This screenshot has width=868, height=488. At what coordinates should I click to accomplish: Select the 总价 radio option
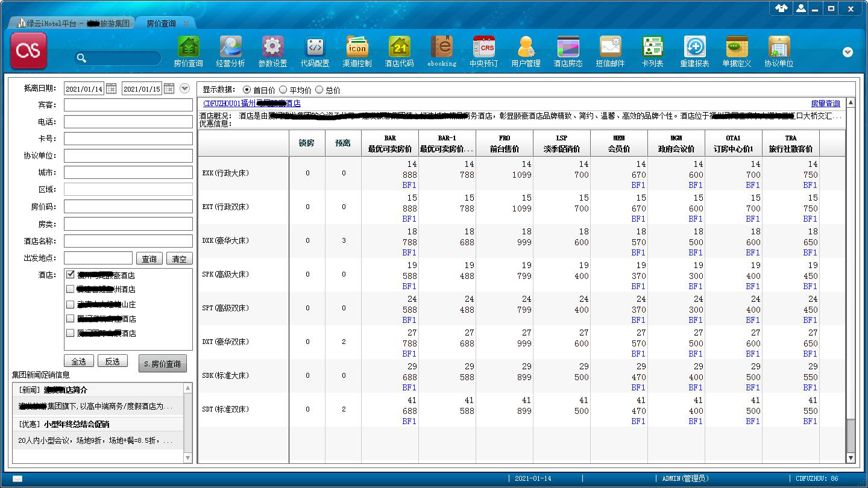coord(319,90)
